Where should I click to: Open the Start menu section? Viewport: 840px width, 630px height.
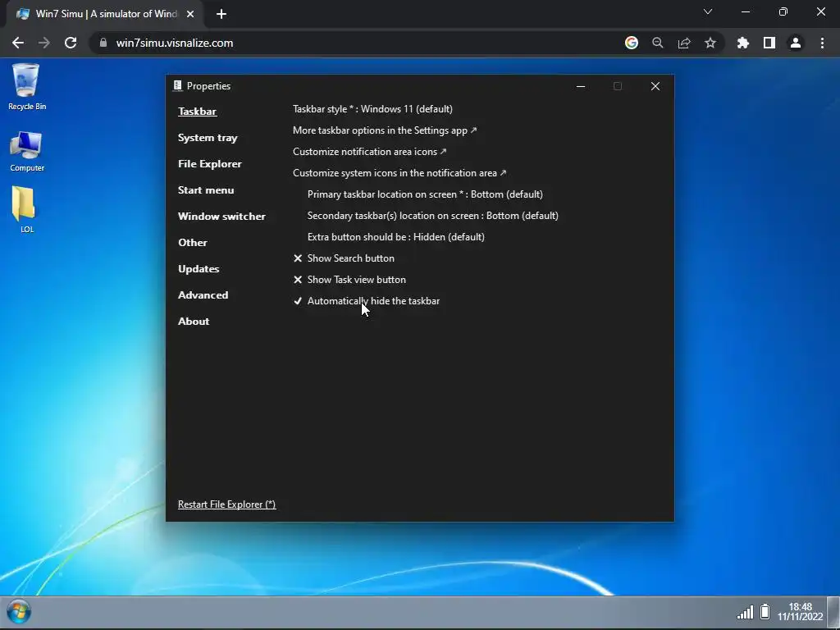[206, 190]
